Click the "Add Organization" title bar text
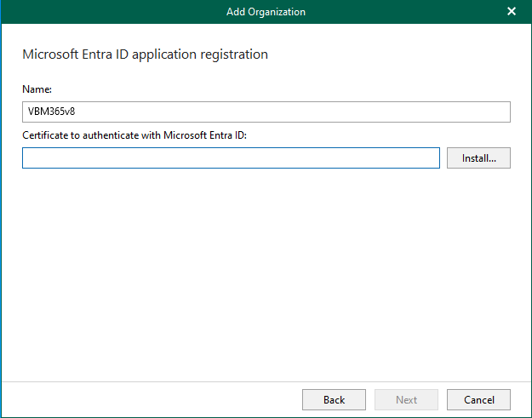Screen dimensions: 532x418 click(x=266, y=12)
